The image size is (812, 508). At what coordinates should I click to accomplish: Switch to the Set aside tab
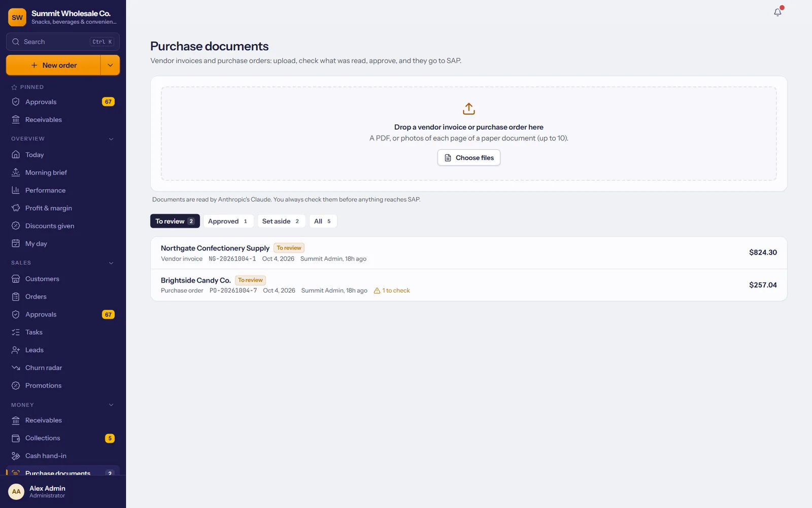point(281,221)
